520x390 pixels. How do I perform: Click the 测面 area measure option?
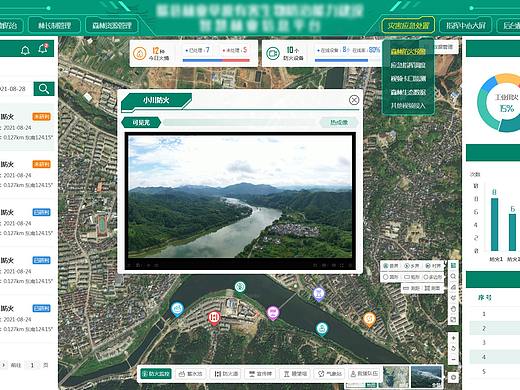pyautogui.click(x=433, y=288)
